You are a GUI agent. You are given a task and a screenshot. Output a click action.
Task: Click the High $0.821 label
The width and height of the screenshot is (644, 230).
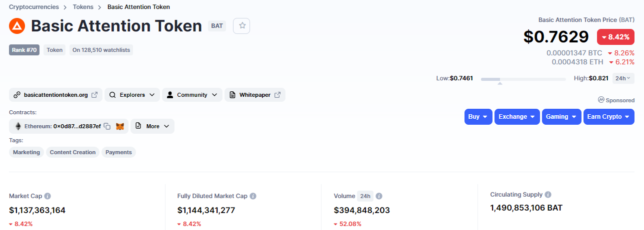coord(591,78)
